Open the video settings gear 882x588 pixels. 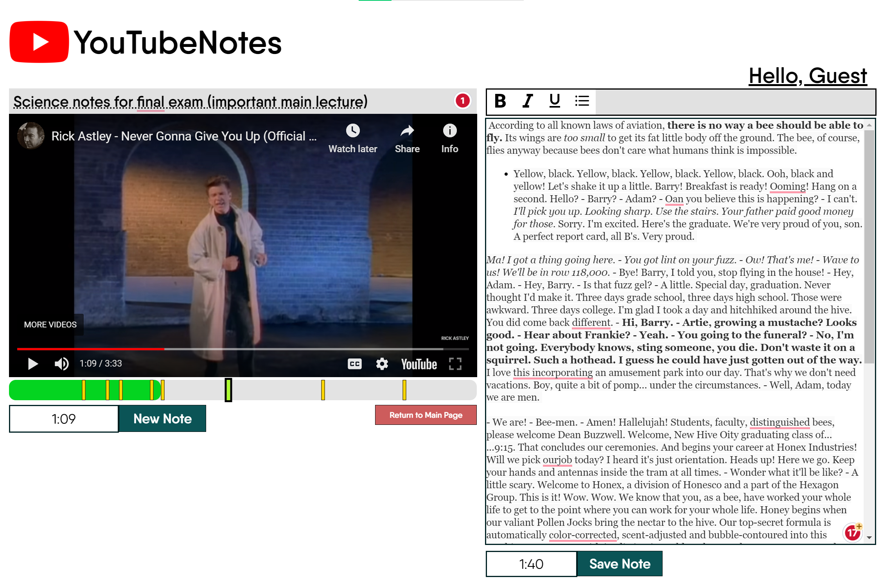point(382,364)
